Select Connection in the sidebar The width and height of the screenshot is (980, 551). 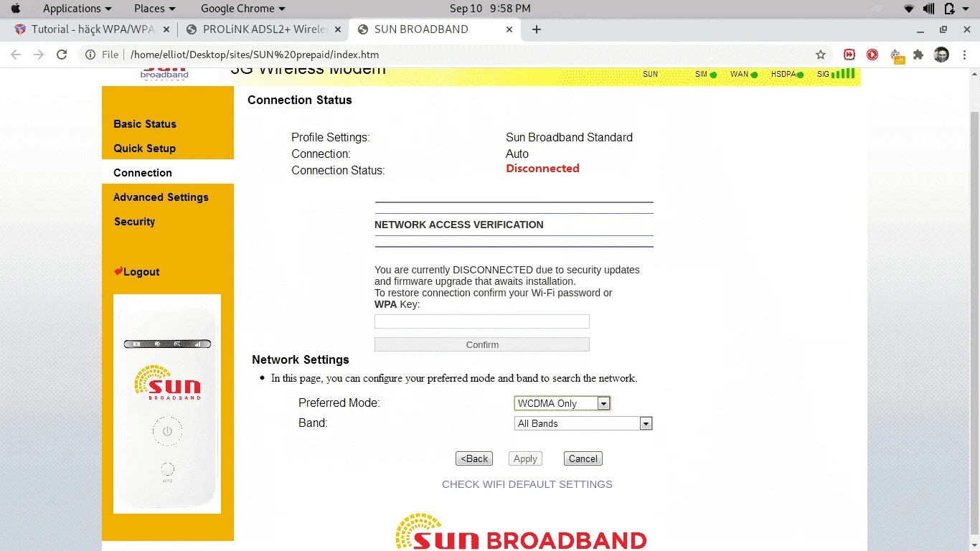coord(143,173)
